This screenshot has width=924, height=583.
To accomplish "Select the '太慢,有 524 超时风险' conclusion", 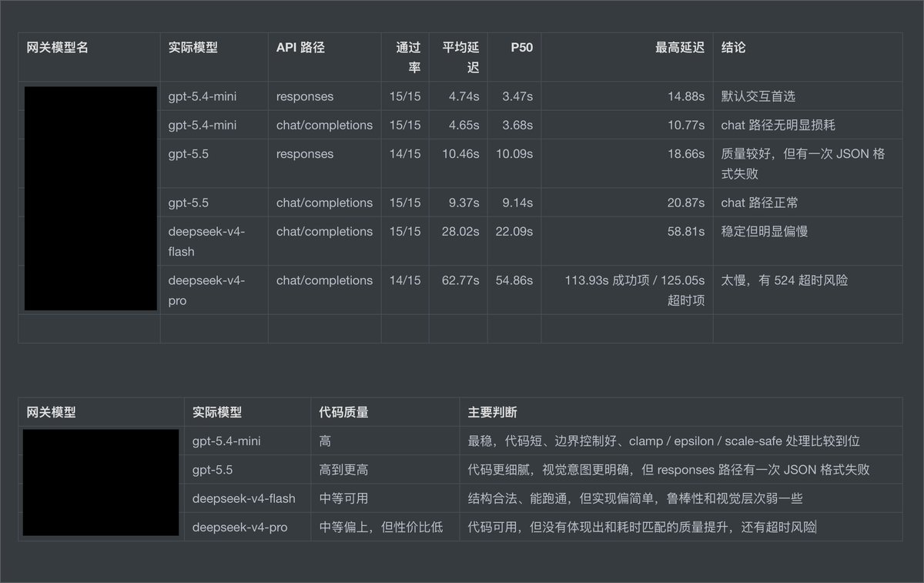I will coord(784,280).
